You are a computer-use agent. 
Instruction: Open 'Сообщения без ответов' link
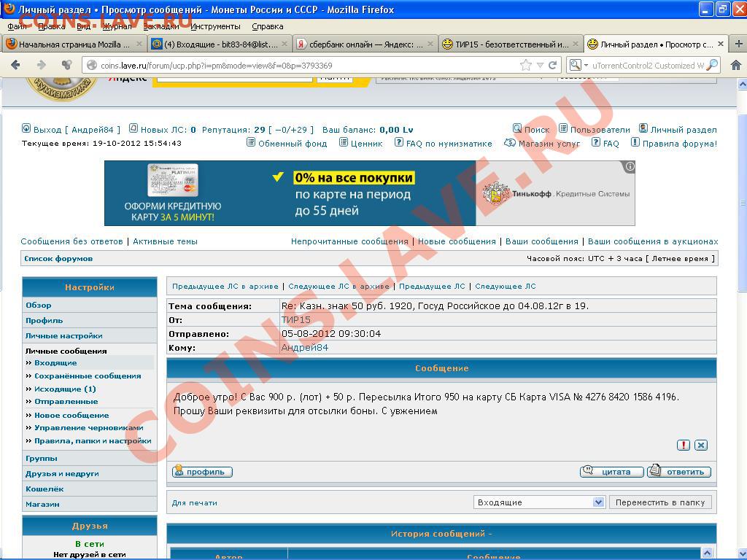pos(71,241)
